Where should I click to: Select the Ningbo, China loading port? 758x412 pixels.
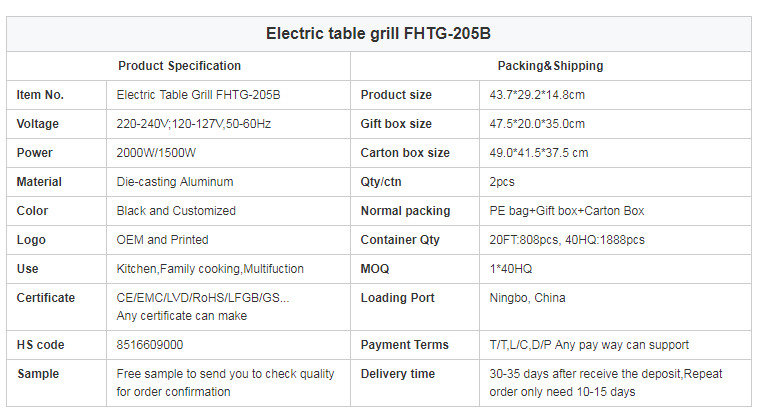(527, 298)
